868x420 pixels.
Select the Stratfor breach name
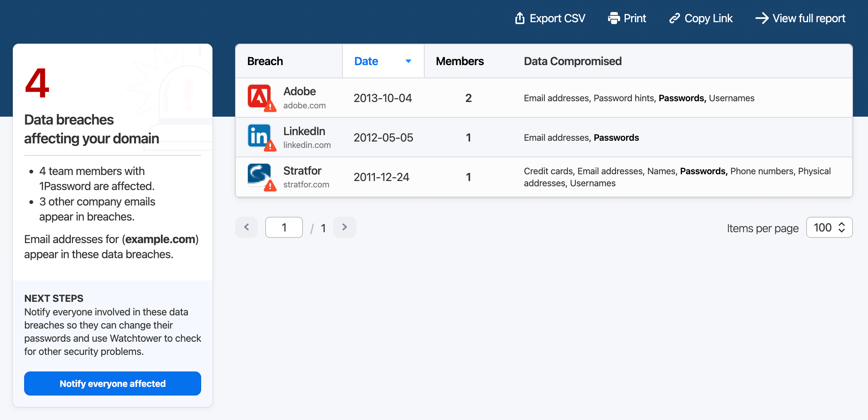coord(302,170)
